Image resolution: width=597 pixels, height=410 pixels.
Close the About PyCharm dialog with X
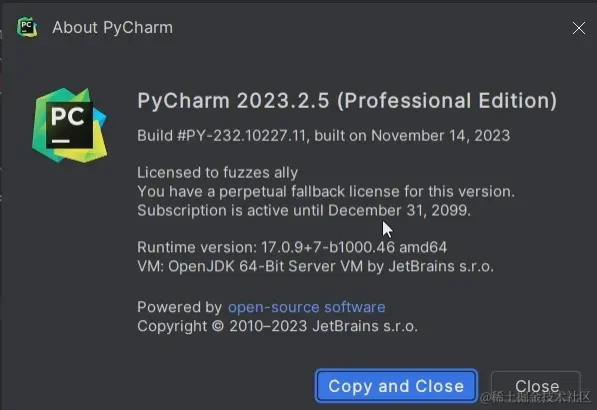pos(578,28)
